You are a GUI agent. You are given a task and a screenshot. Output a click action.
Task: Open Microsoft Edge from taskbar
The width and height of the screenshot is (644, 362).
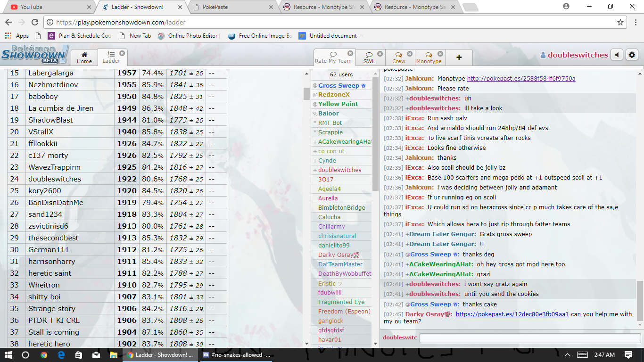(61, 355)
